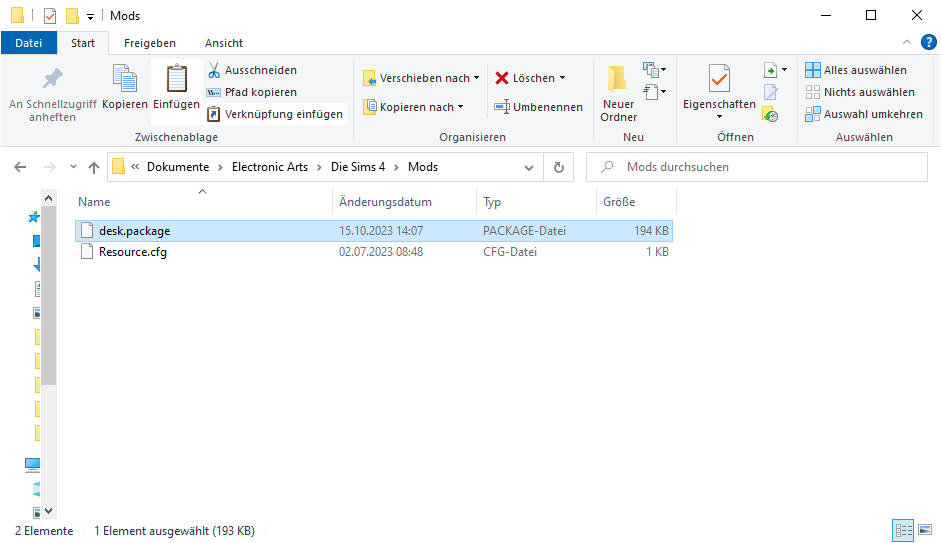
Task: Go forward with the right arrow
Action: pos(49,167)
